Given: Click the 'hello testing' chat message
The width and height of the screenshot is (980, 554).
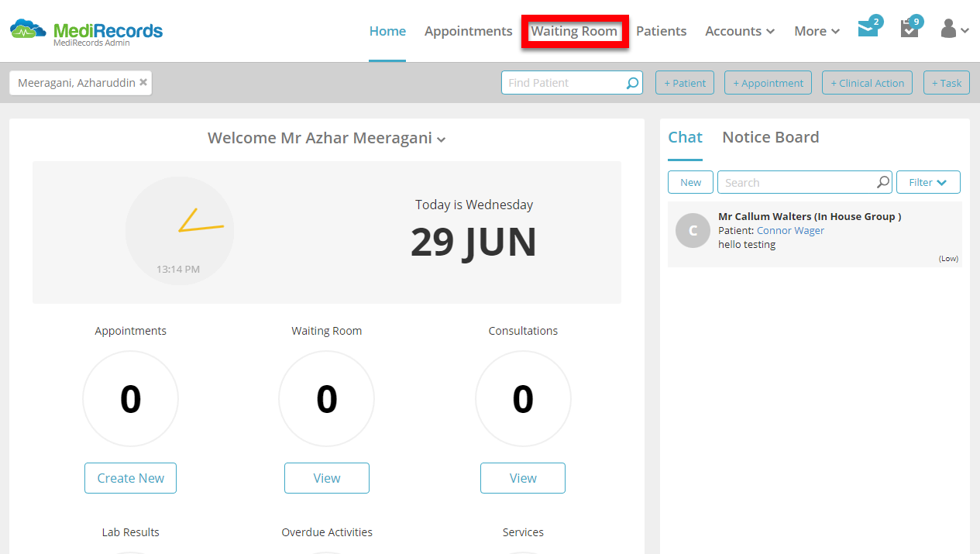Looking at the screenshot, I should (747, 244).
